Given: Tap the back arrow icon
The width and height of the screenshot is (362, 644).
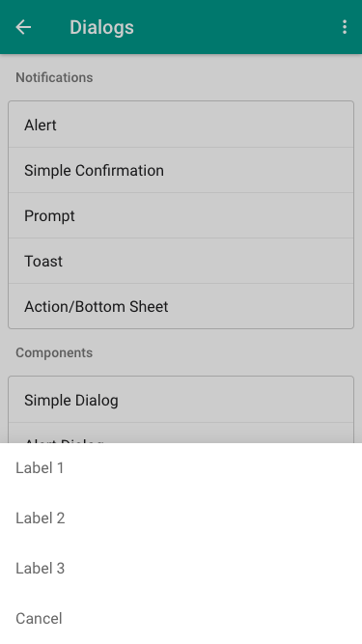Looking at the screenshot, I should coord(23,27).
